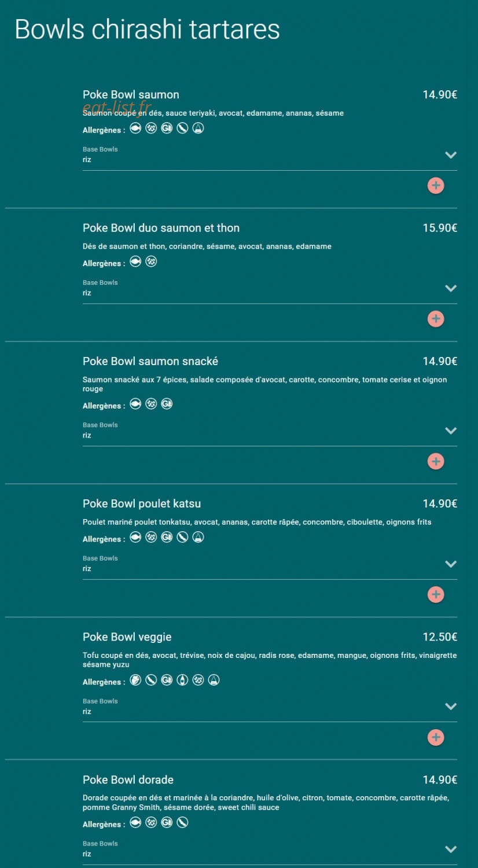Add Poke Bowl poulet katsu with plus button
The height and width of the screenshot is (868, 478).
coord(436,594)
